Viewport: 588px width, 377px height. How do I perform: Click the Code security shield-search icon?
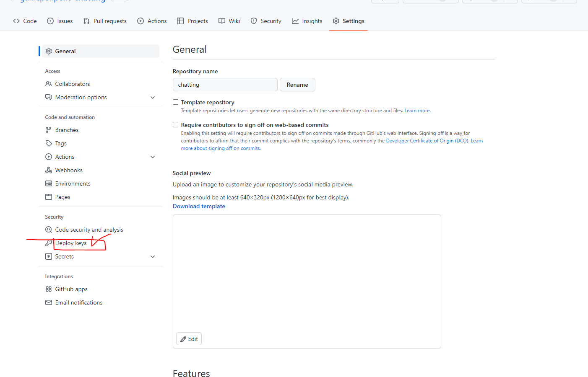[49, 230]
